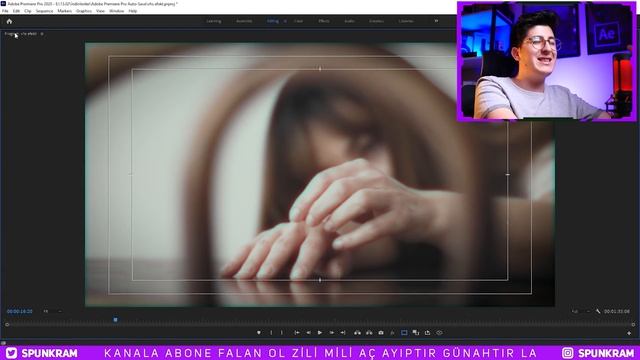
Task: Click left handle of zoom scroll bar
Action: (x=7, y=325)
